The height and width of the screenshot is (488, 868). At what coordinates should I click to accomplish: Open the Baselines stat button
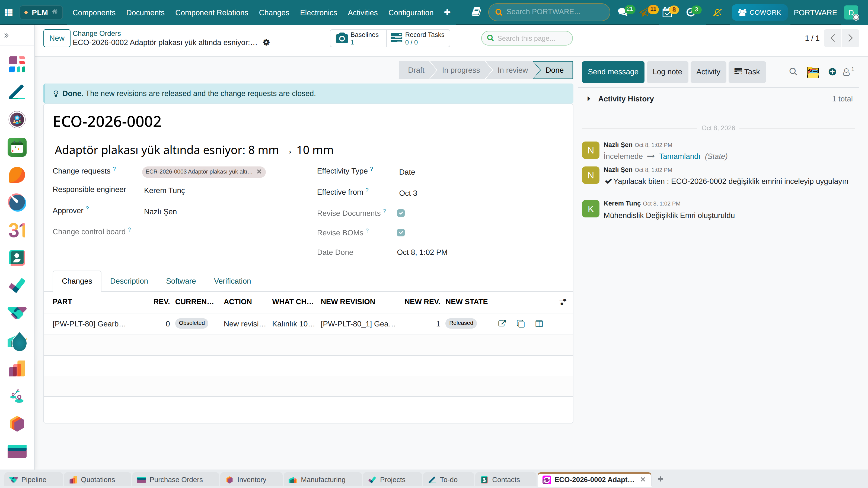pyautogui.click(x=358, y=38)
